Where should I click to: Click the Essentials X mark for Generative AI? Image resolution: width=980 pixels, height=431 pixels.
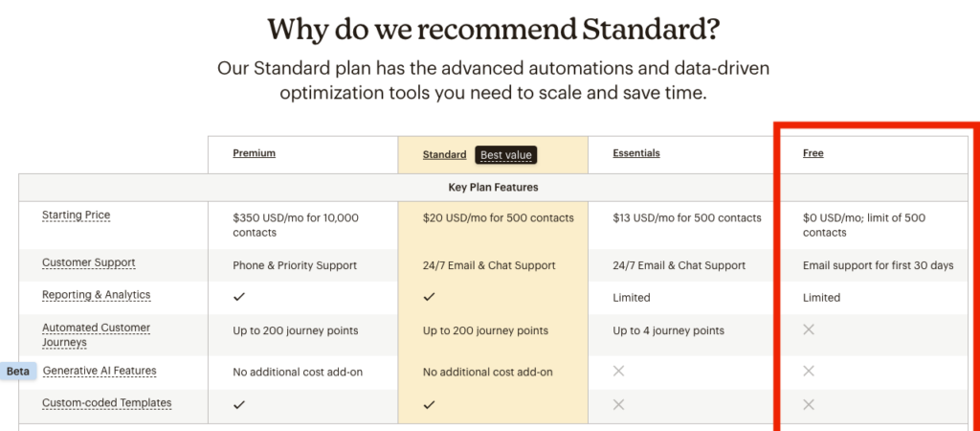(619, 371)
